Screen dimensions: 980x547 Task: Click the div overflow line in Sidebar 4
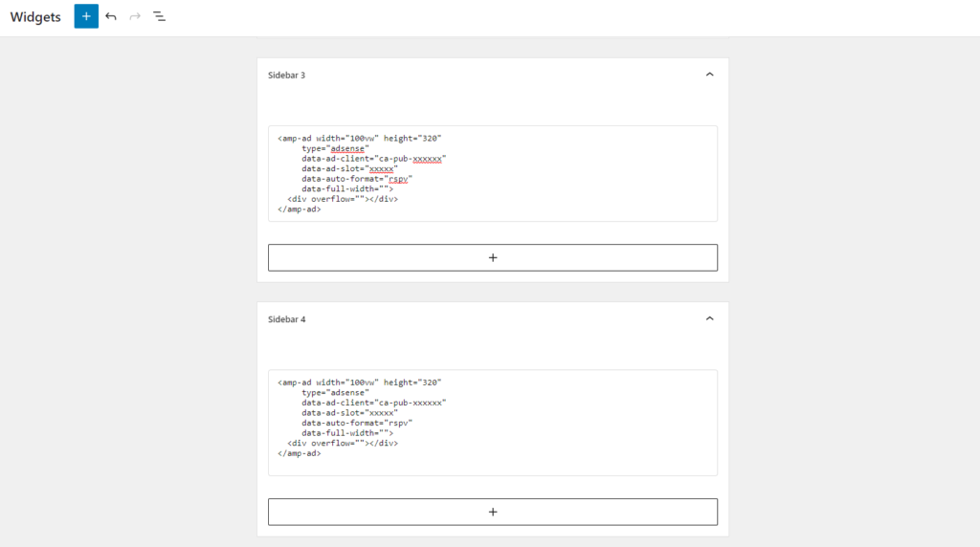pyautogui.click(x=343, y=444)
